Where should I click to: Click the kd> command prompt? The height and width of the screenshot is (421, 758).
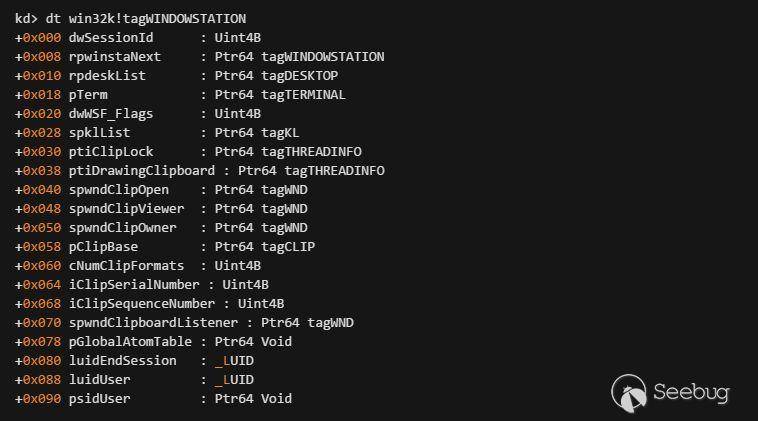(26, 18)
